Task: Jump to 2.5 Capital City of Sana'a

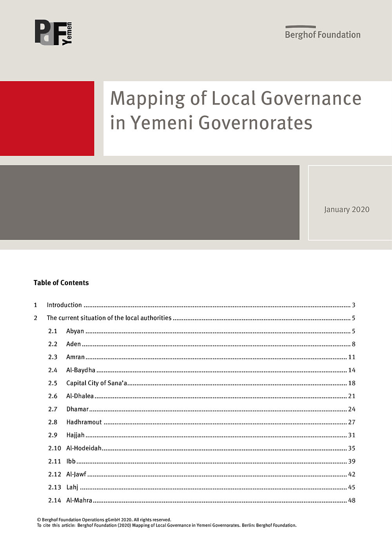Action: [x=201, y=383]
